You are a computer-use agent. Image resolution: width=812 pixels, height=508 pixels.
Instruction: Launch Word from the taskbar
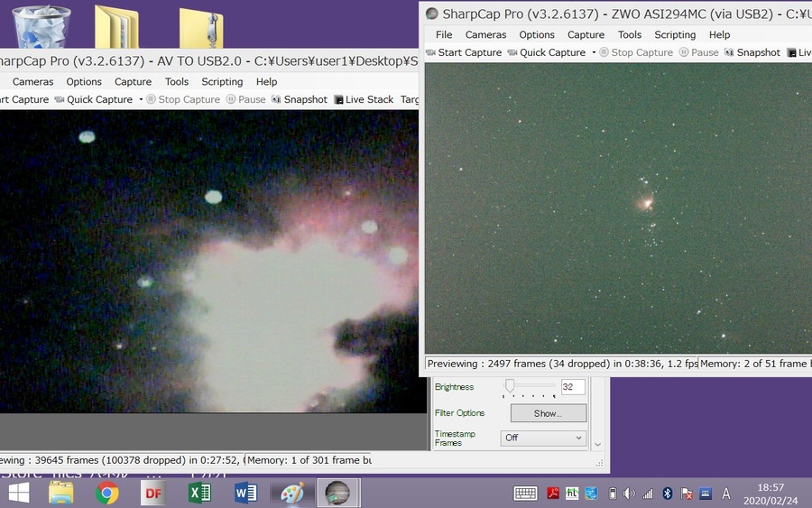click(x=246, y=493)
